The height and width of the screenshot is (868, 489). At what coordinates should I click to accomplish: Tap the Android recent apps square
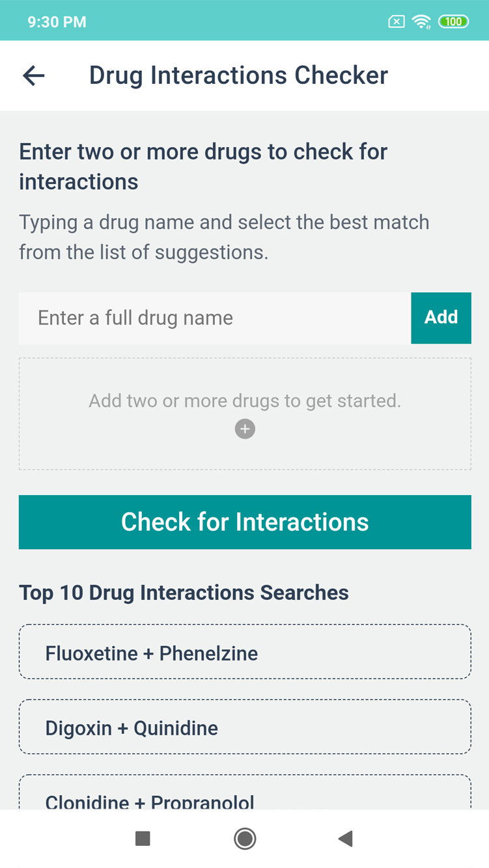143,838
